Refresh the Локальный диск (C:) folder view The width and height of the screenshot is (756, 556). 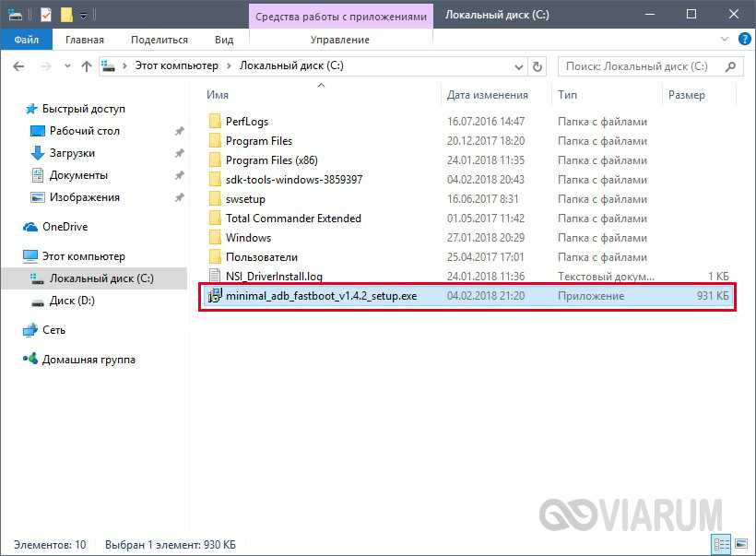click(x=540, y=66)
